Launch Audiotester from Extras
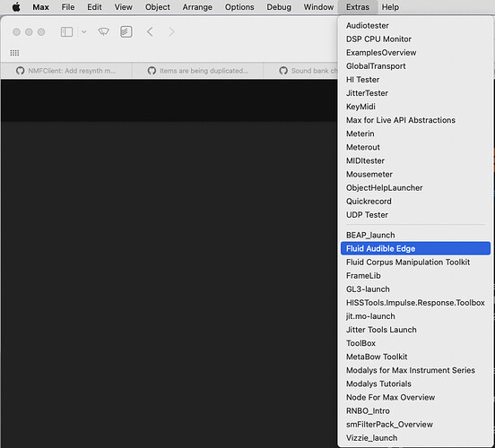 coord(415,26)
